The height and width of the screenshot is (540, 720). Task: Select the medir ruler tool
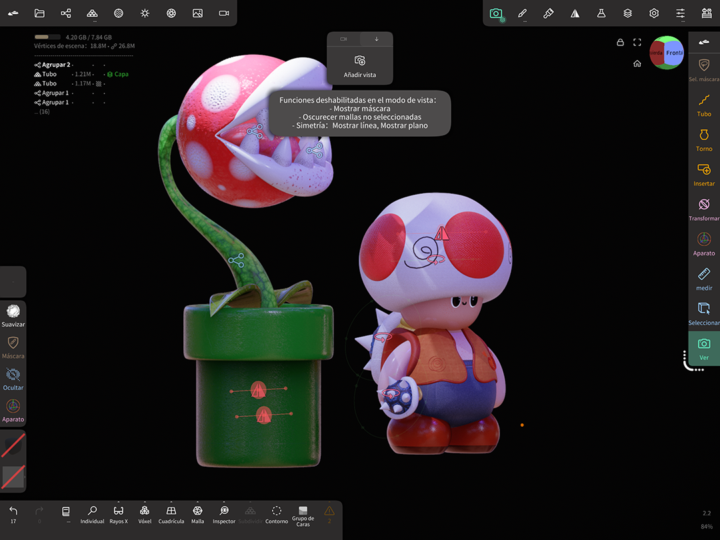(704, 279)
